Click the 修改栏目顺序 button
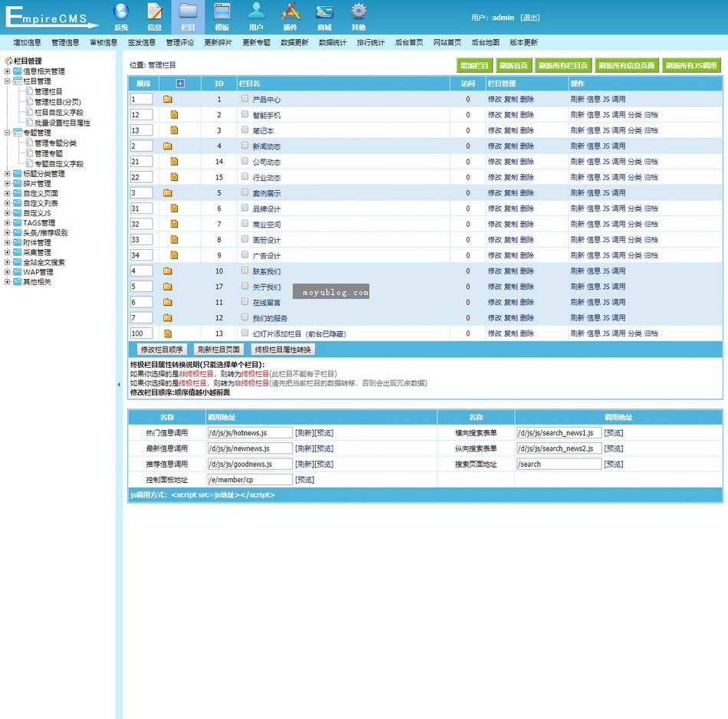Screen dimensions: 728x719 coord(162,350)
